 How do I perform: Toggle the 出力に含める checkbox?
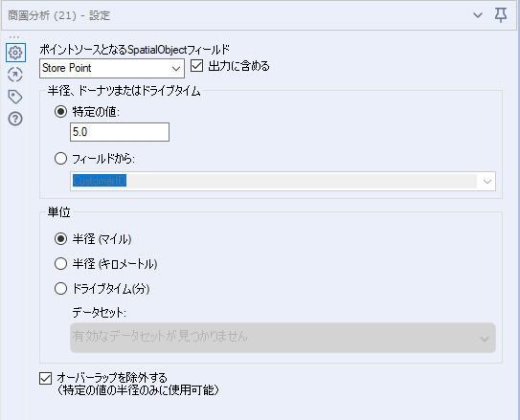(196, 66)
